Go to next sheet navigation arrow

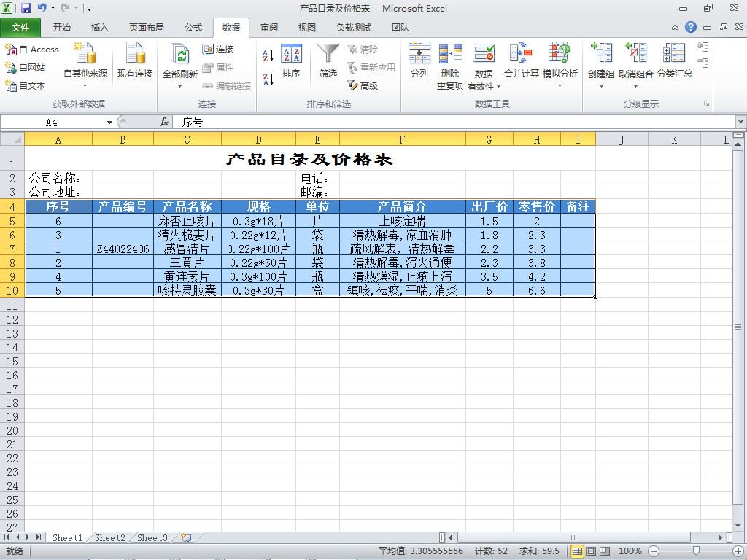pyautogui.click(x=27, y=537)
